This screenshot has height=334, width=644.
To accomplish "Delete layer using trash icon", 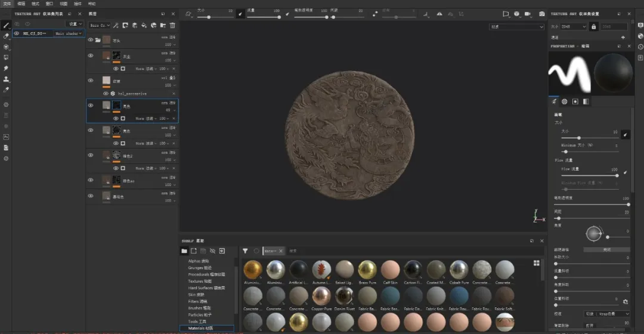I will click(172, 25).
